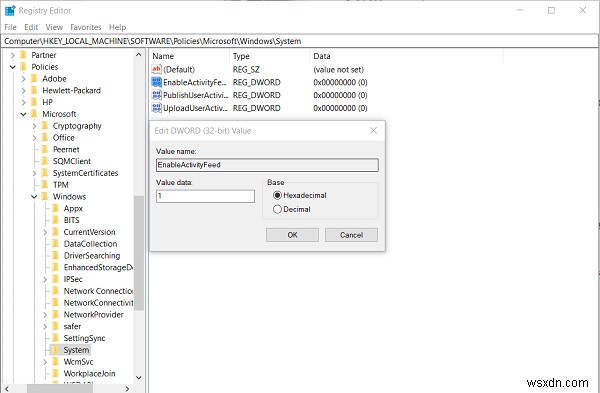Select the EnableActivityFeed DWORD icon
This screenshot has height=393, width=600.
157,82
